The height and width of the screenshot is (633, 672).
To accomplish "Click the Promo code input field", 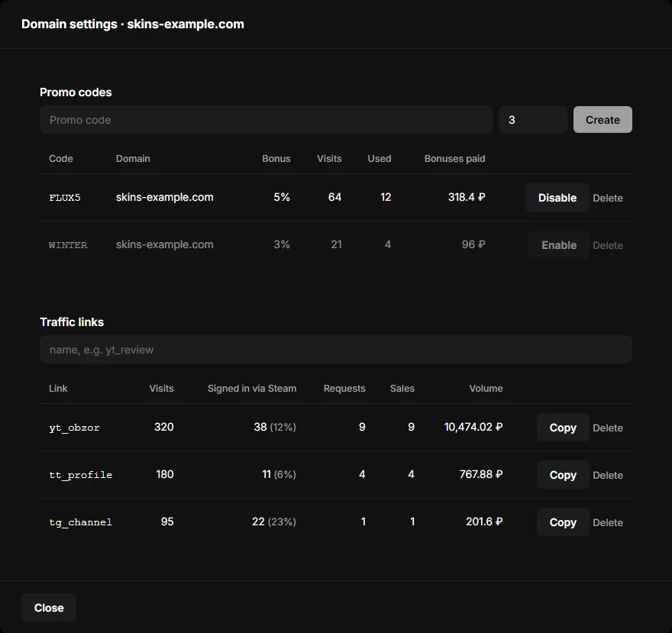I will pyautogui.click(x=266, y=120).
